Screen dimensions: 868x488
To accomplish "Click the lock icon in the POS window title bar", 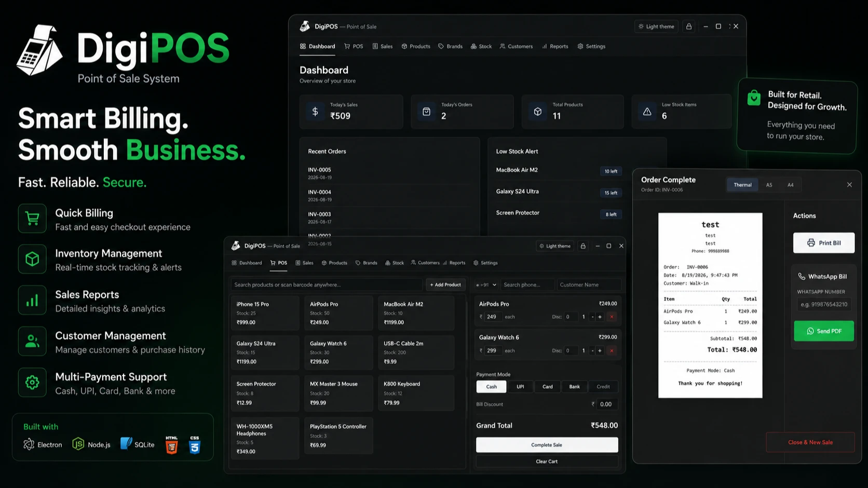I will point(583,246).
